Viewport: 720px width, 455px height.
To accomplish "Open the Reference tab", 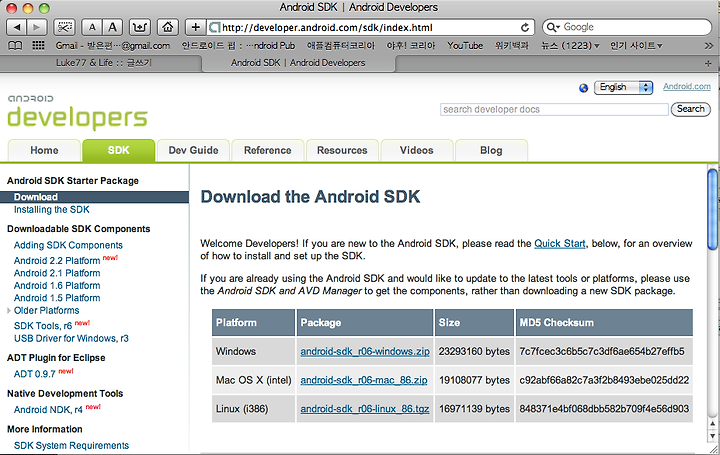I will (268, 151).
